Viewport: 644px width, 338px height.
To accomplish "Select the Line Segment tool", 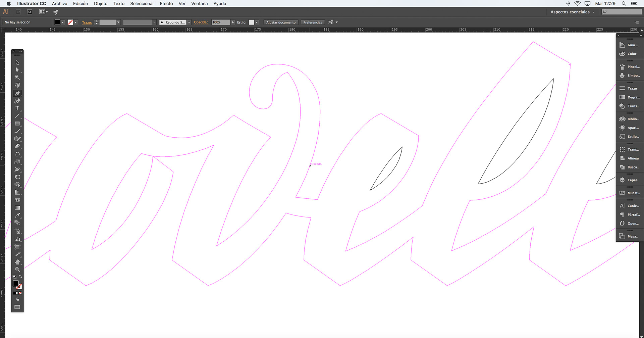I will [17, 116].
